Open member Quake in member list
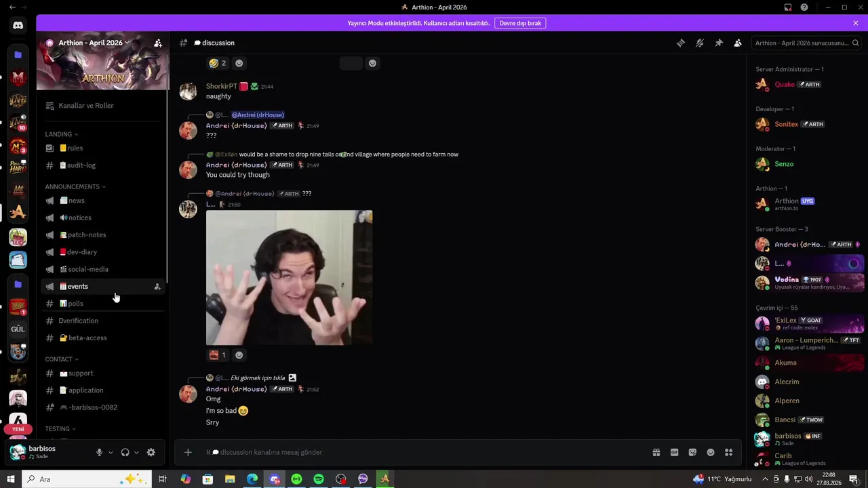This screenshot has height=488, width=868. [x=785, y=85]
